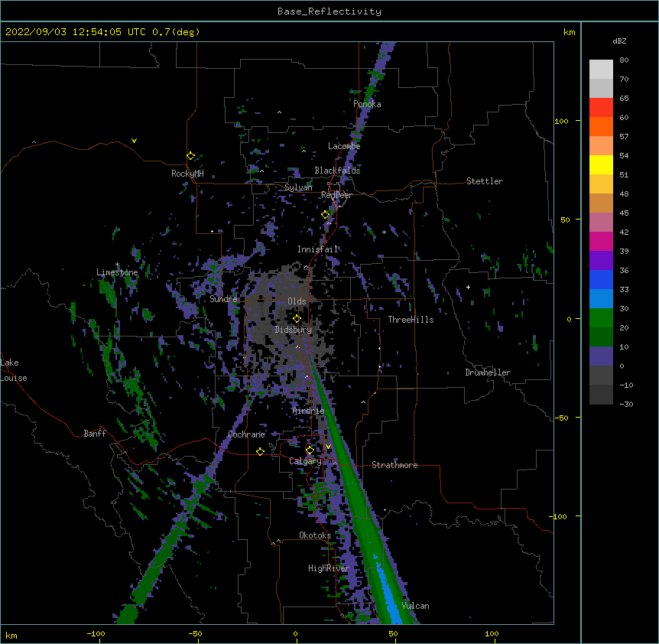The width and height of the screenshot is (659, 644).
Task: Select the Blackfalds label on map
Action: click(x=337, y=171)
